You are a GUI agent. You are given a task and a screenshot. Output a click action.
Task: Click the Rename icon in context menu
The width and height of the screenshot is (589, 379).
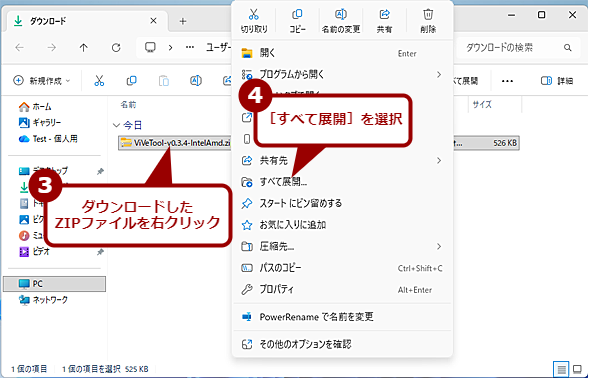pos(341,15)
